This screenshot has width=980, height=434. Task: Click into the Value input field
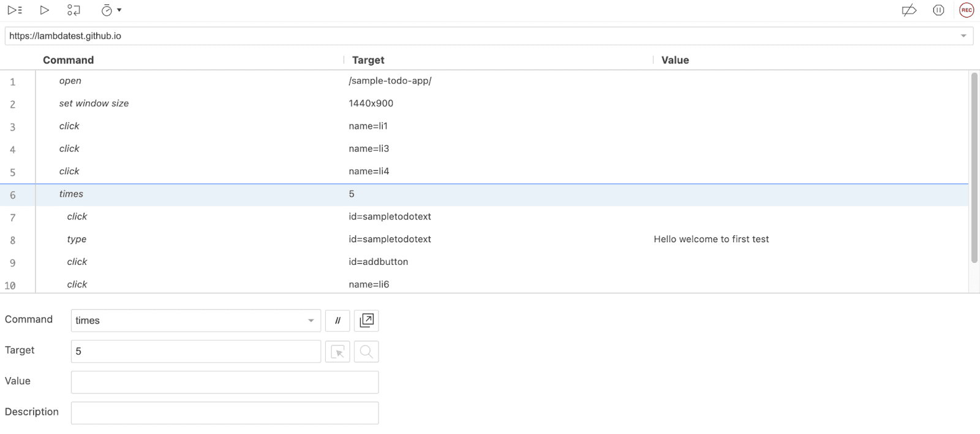(x=225, y=383)
